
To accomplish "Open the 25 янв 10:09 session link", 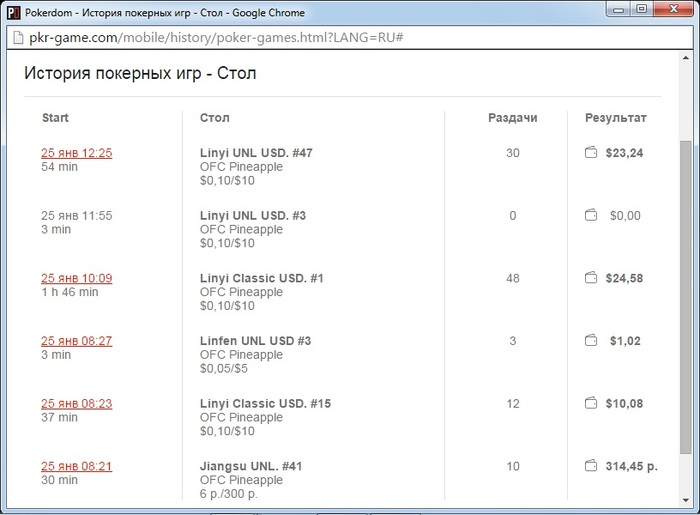I will 77,278.
